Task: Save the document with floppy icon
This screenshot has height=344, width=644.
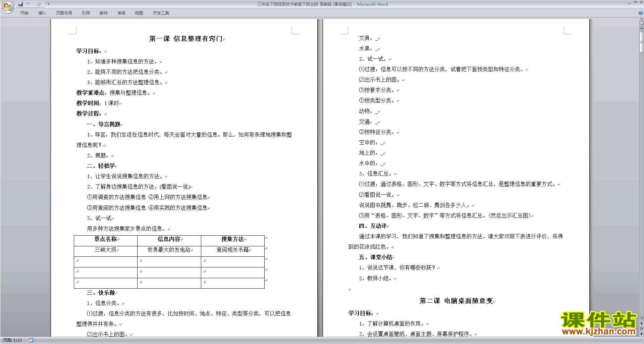Action: tap(20, 4)
